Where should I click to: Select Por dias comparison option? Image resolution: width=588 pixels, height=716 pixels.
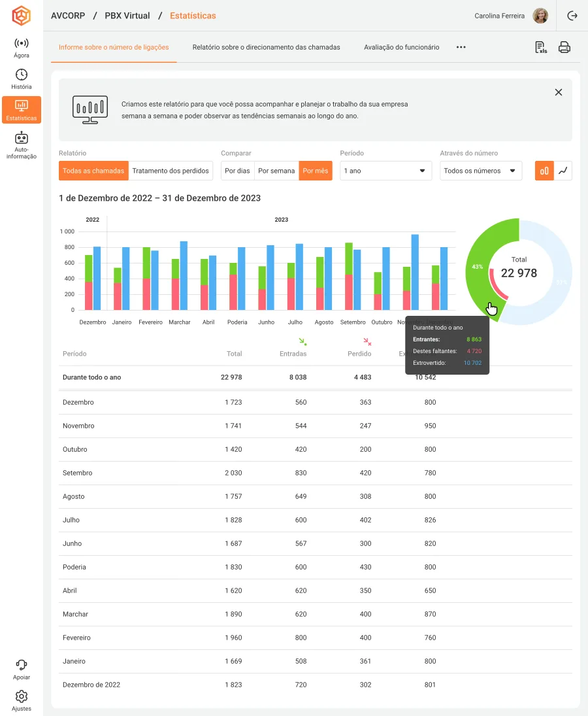pos(237,171)
